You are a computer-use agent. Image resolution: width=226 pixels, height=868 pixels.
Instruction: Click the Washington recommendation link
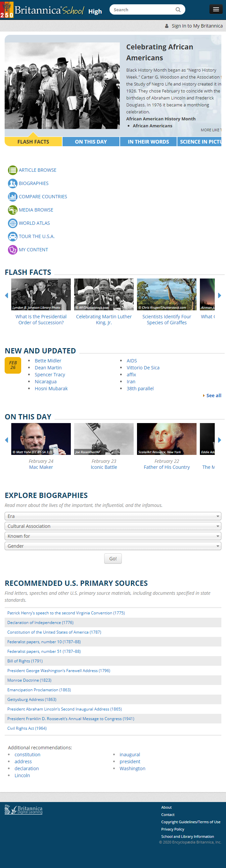(x=132, y=769)
